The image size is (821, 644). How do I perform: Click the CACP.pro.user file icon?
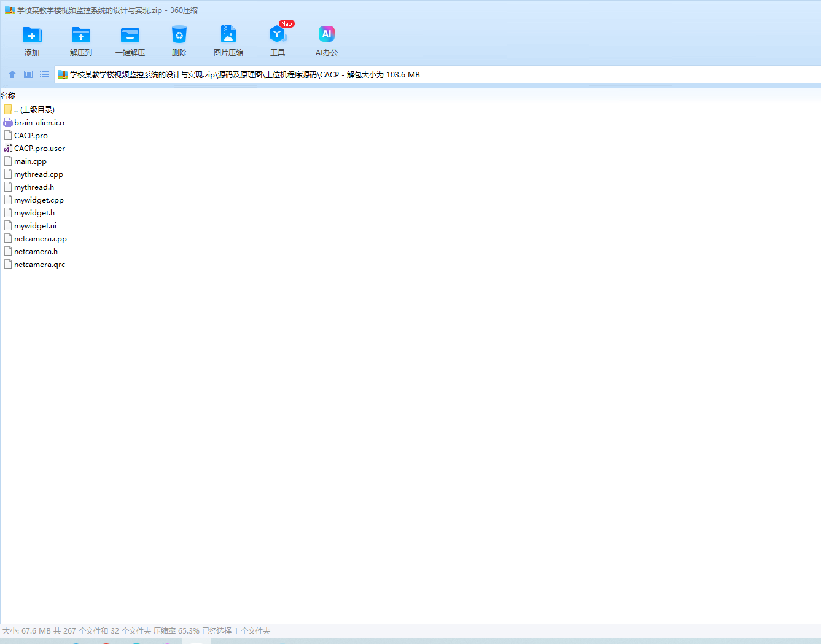[8, 148]
